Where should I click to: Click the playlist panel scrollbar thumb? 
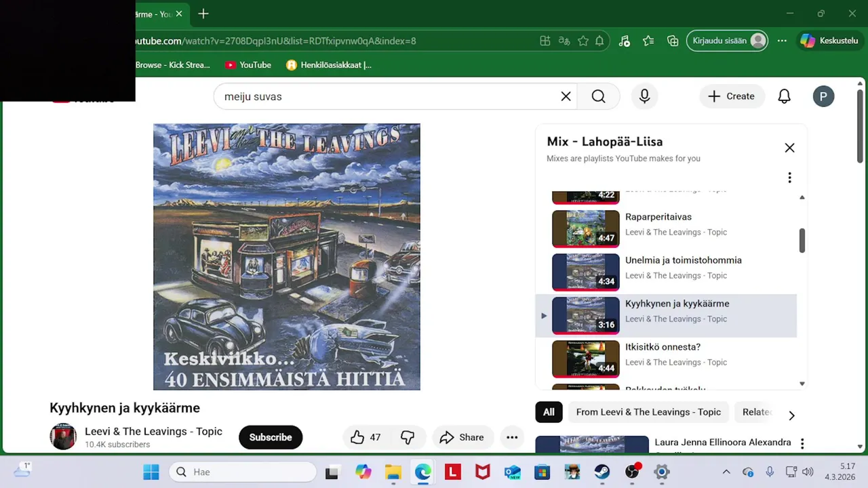coord(802,241)
